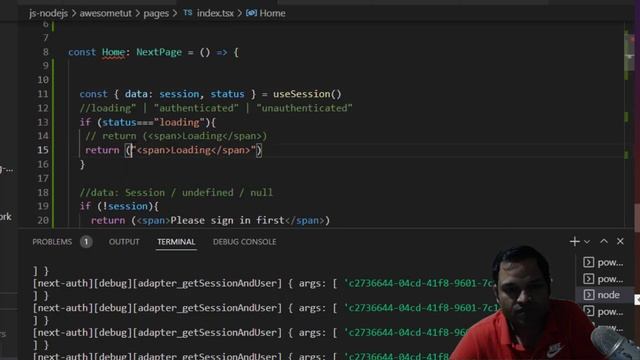640x360 pixels.
Task: Open the DEBUG CONSOLE tab
Action: tap(244, 242)
